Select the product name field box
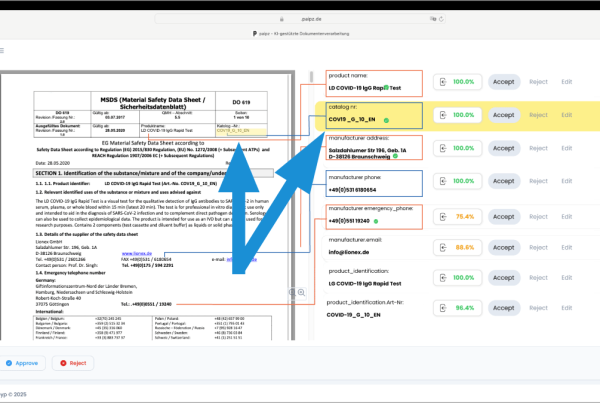Image resolution: width=600 pixels, height=403 pixels. (374, 83)
